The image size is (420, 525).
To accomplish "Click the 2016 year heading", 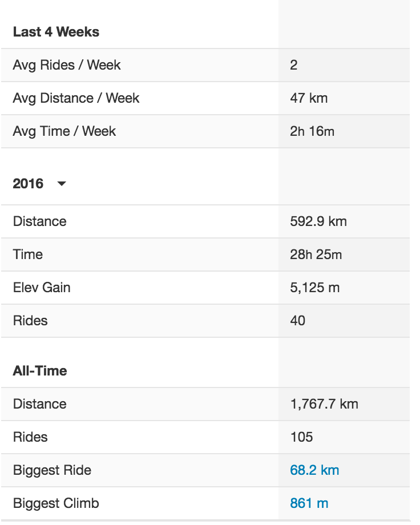I will pos(28,184).
